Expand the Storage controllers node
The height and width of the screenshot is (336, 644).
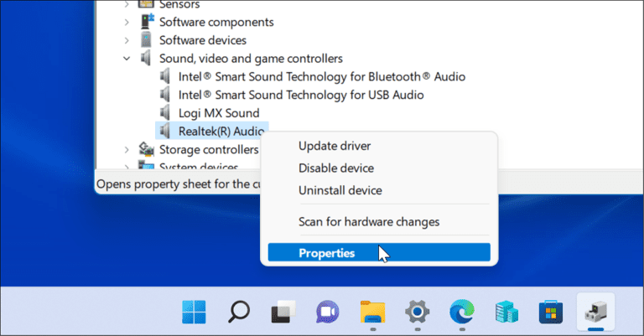coord(127,150)
